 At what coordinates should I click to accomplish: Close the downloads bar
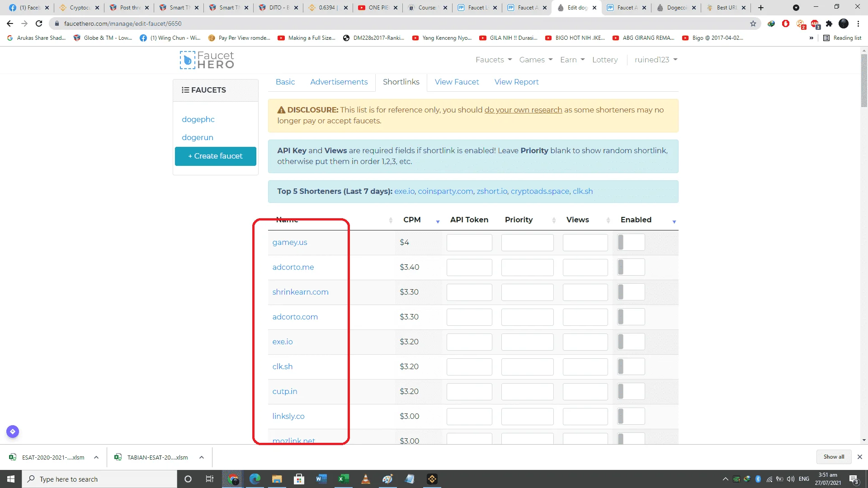click(x=860, y=457)
